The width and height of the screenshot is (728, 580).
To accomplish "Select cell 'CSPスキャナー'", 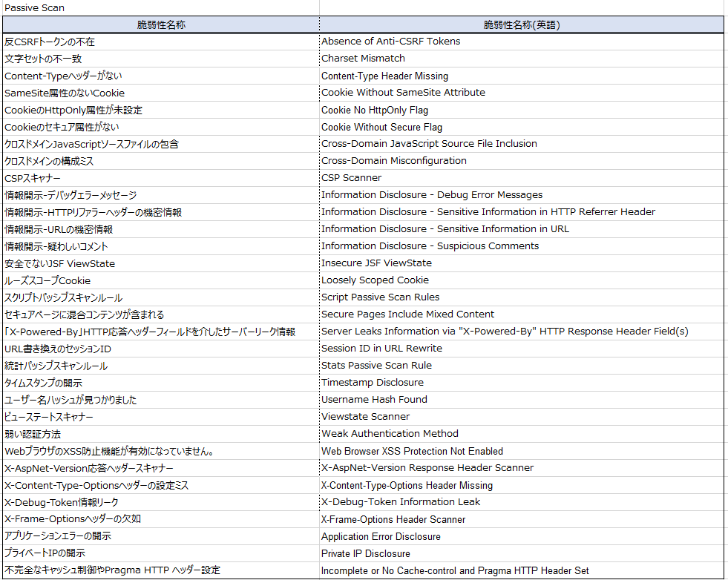I will (x=160, y=178).
